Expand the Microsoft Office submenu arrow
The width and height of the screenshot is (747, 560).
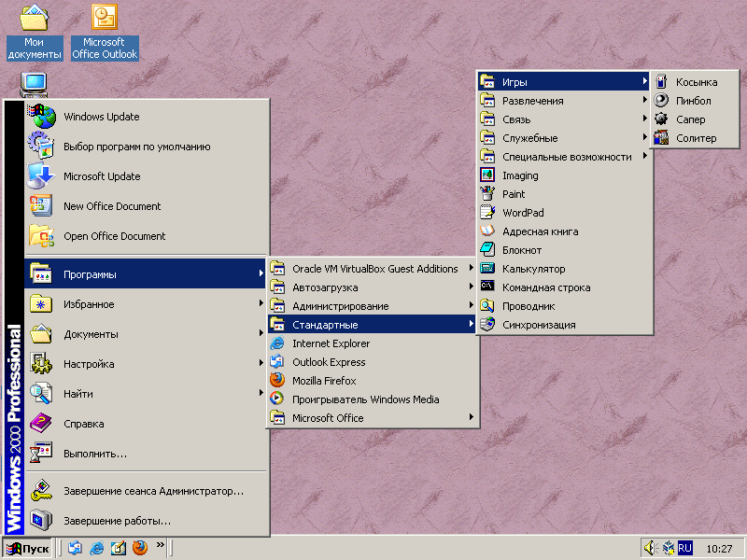tap(471, 417)
